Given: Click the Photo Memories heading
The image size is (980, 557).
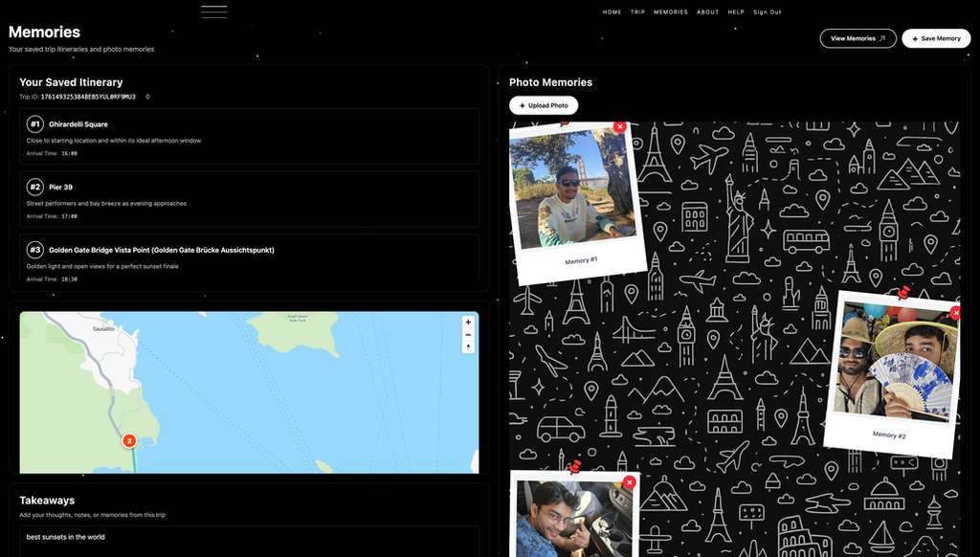Looking at the screenshot, I should tap(550, 82).
